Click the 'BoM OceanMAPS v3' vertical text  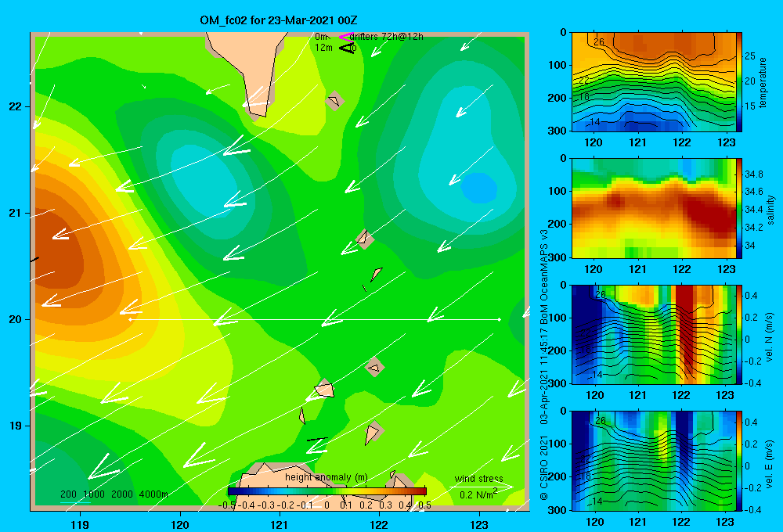544,276
